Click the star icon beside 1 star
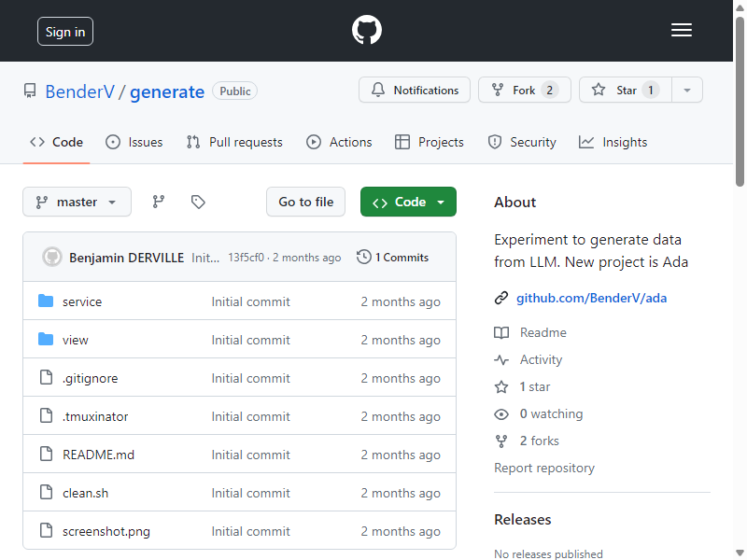Image resolution: width=747 pixels, height=560 pixels. [x=501, y=386]
